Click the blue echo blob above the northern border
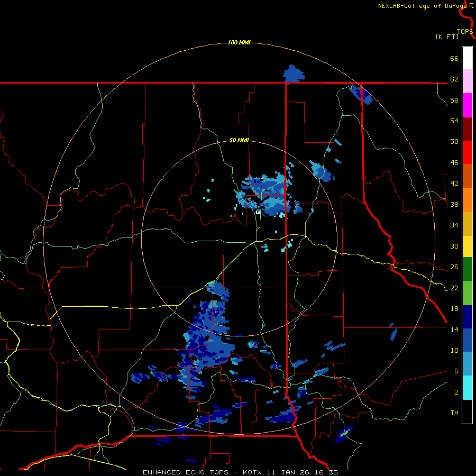Screen dimensions: 476x476 294,74
